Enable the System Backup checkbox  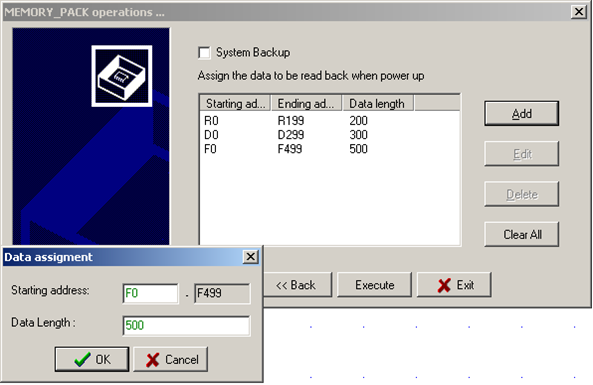click(205, 53)
